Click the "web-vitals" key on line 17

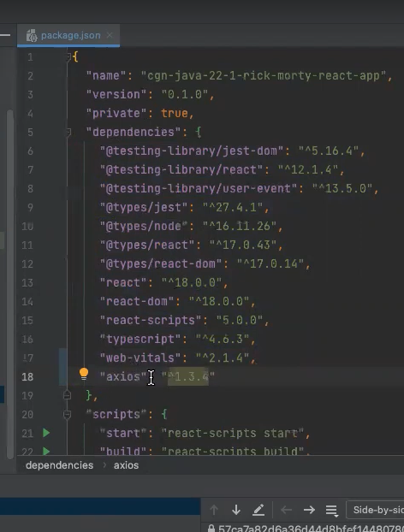(x=140, y=358)
